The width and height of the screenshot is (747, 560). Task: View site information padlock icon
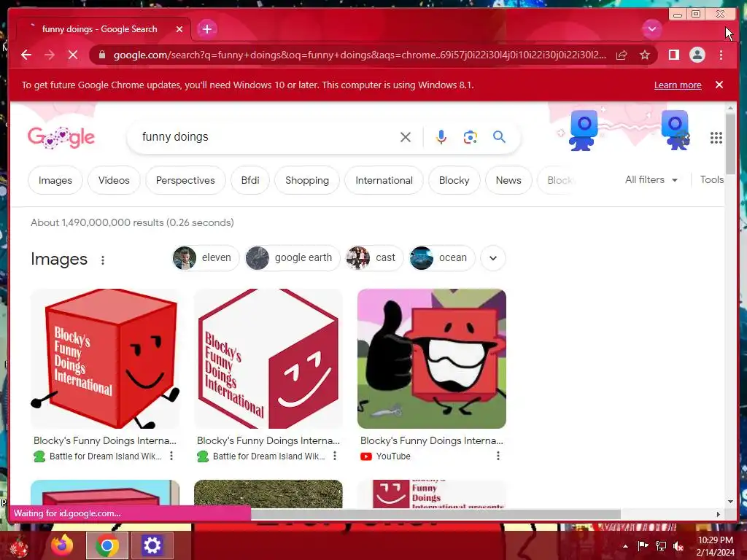tap(102, 55)
